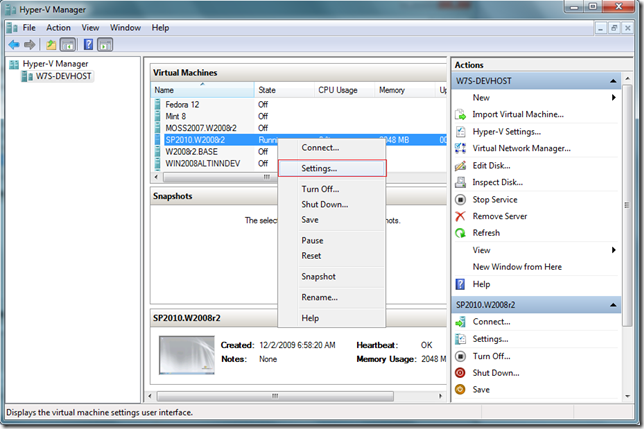Image resolution: width=644 pixels, height=429 pixels.
Task: Click the green Refresh icon
Action: 460,233
